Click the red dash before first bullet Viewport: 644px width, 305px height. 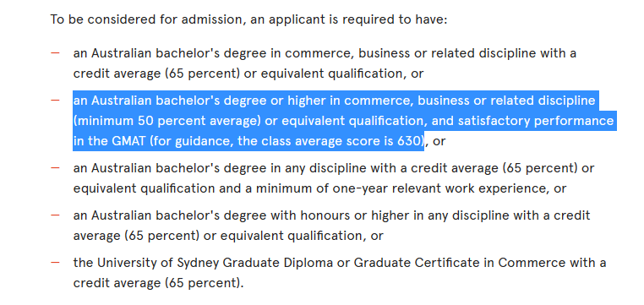55,53
